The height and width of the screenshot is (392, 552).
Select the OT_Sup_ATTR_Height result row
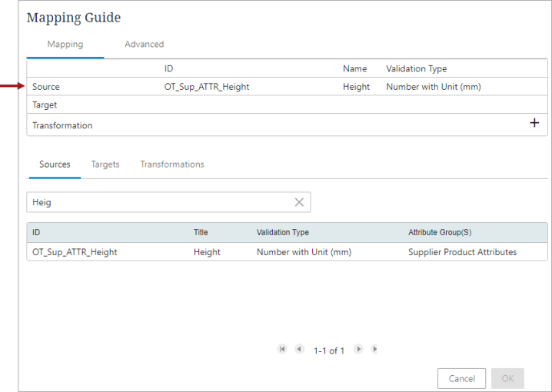point(287,252)
